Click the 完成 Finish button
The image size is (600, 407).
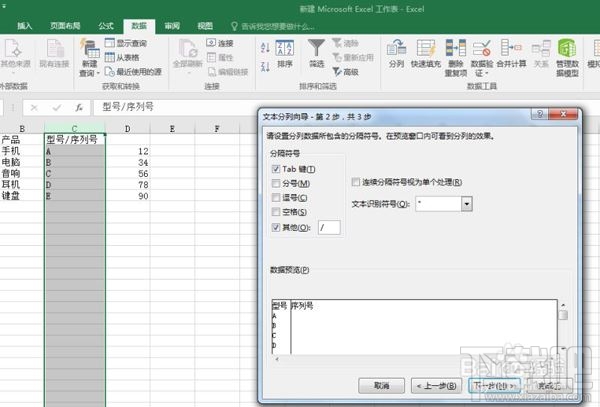point(549,386)
